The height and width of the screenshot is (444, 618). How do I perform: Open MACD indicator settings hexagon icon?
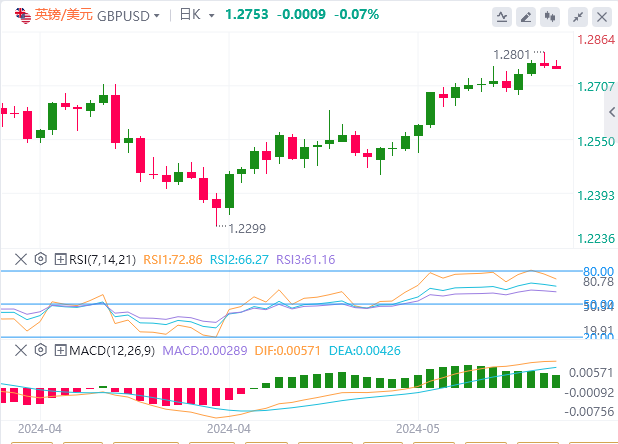(x=41, y=350)
